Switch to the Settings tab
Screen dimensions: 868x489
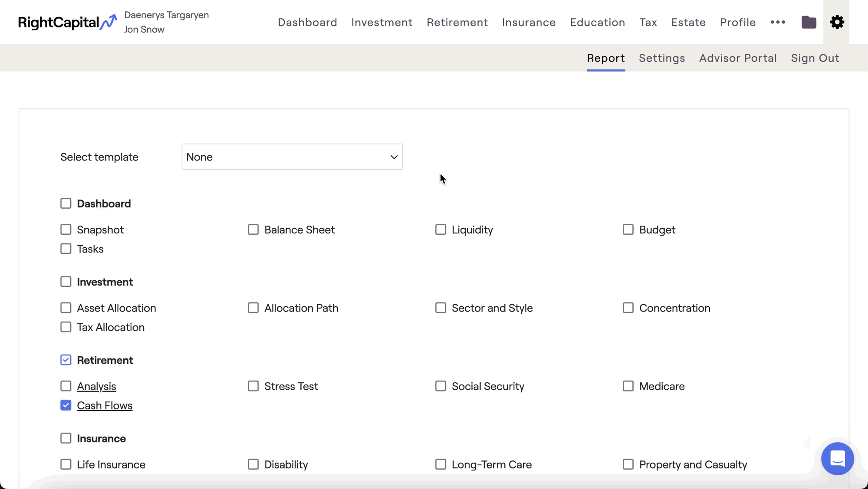[661, 58]
